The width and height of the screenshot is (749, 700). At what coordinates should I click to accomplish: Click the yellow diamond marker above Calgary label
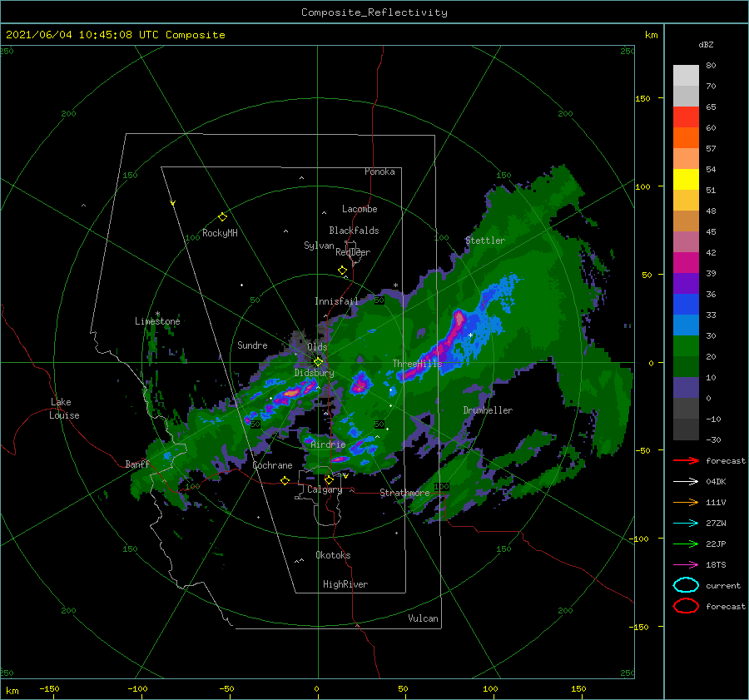coord(329,479)
